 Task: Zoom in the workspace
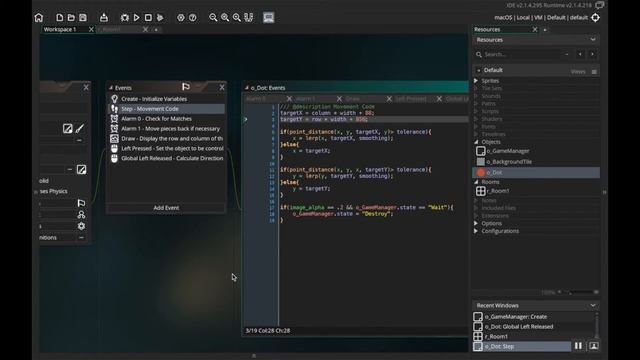tap(225, 18)
